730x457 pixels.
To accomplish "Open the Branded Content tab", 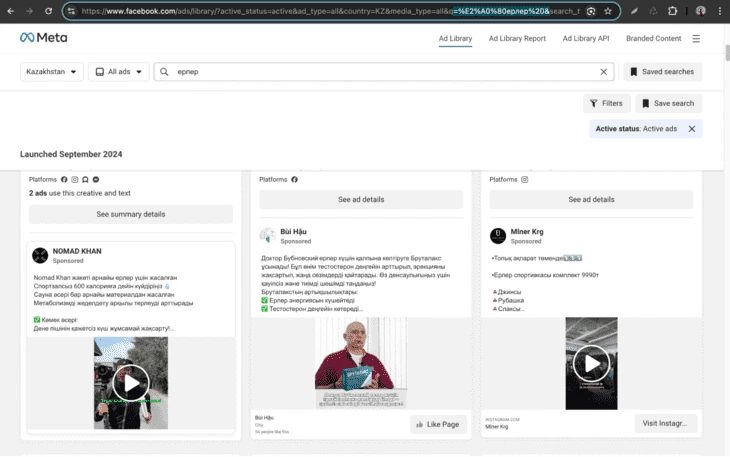I will coord(653,39).
